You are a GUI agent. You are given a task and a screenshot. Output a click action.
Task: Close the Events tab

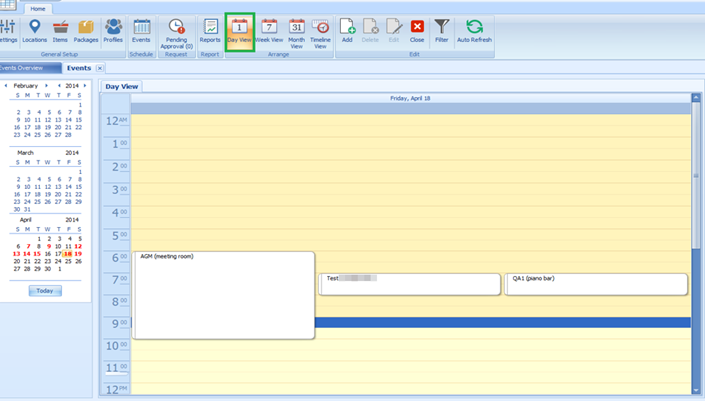(100, 68)
